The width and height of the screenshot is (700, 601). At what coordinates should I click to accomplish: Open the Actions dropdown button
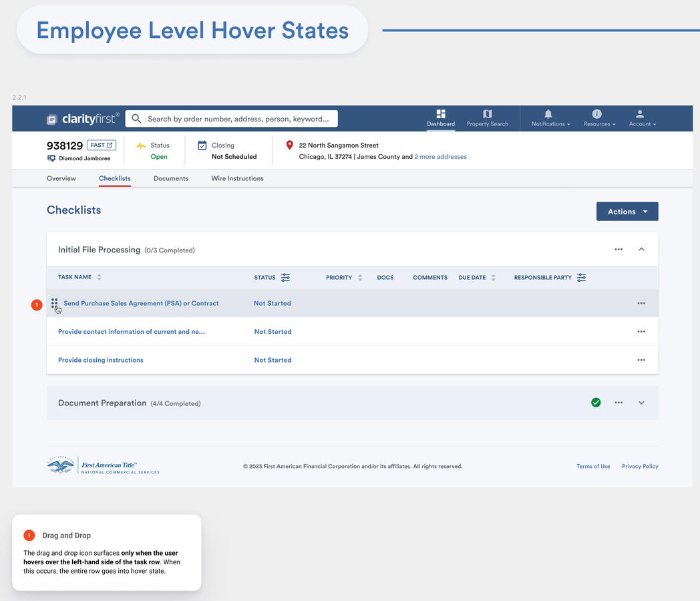pos(627,212)
